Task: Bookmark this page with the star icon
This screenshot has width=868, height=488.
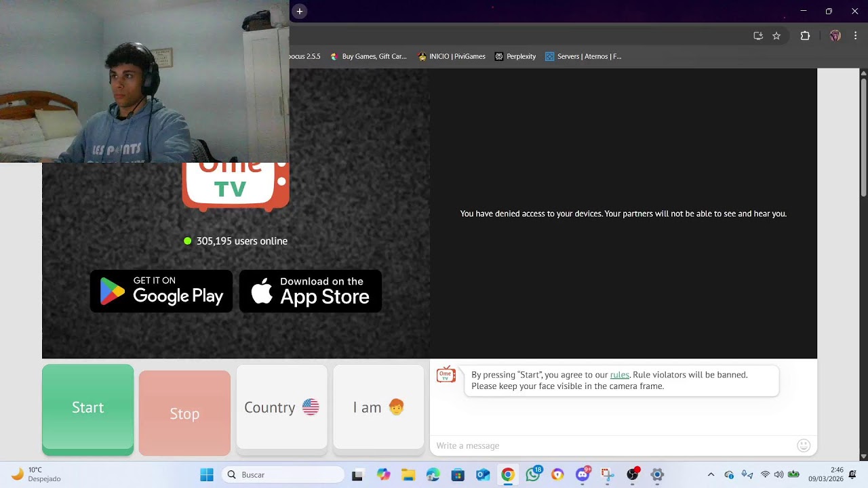Action: tap(776, 36)
